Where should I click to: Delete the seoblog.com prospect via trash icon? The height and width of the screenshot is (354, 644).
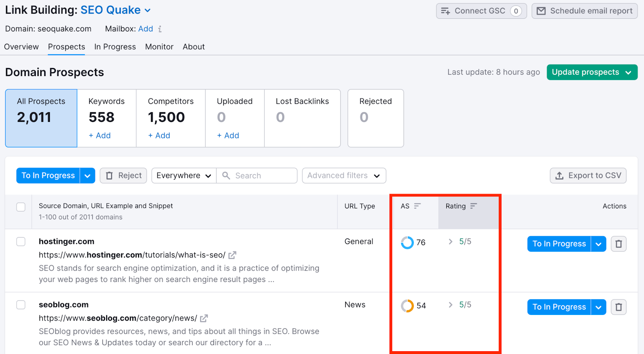619,307
